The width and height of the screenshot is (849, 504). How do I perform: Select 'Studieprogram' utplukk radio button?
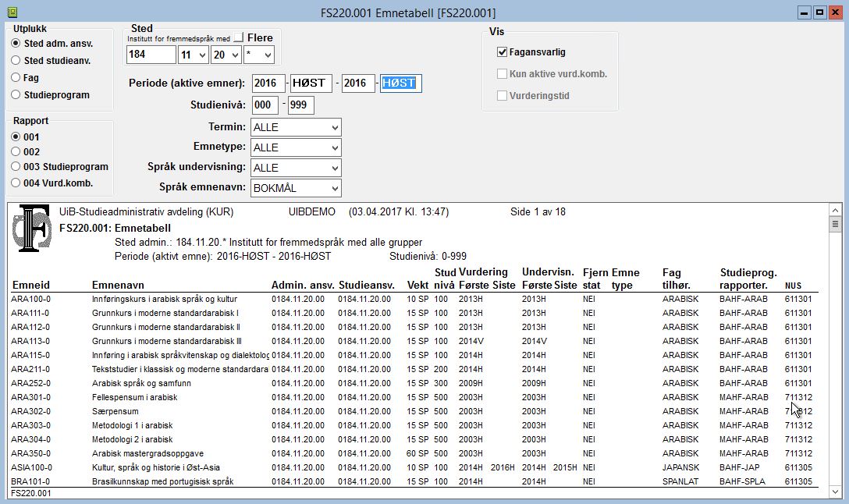[x=16, y=94]
